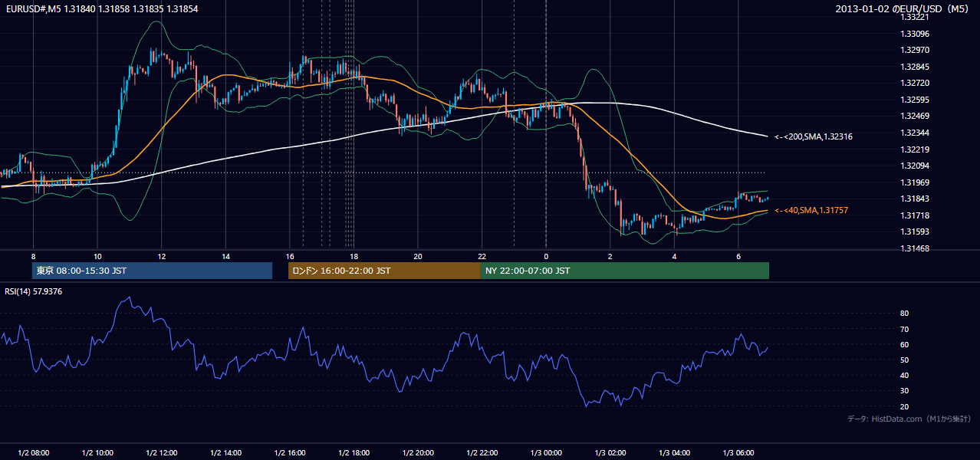This screenshot has width=980, height=460.
Task: Click price level 1.32094 on axis
Action: [x=915, y=166]
